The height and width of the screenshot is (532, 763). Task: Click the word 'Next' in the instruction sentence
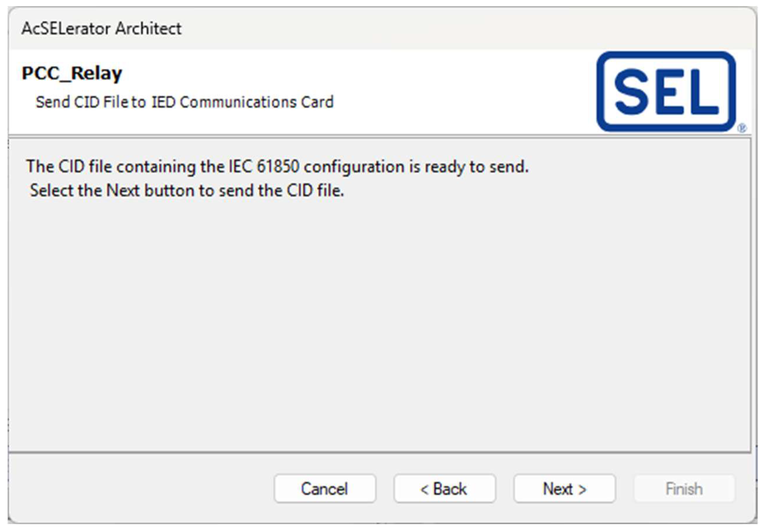point(122,191)
